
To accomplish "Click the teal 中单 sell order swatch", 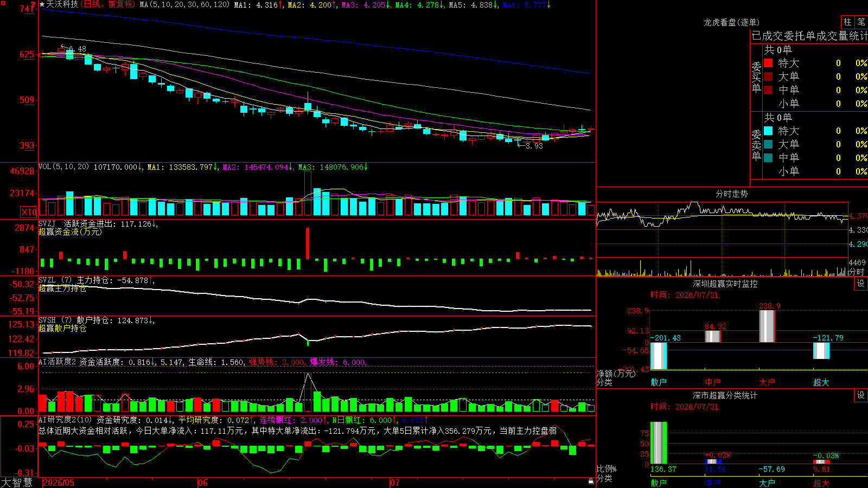I will 768,158.
